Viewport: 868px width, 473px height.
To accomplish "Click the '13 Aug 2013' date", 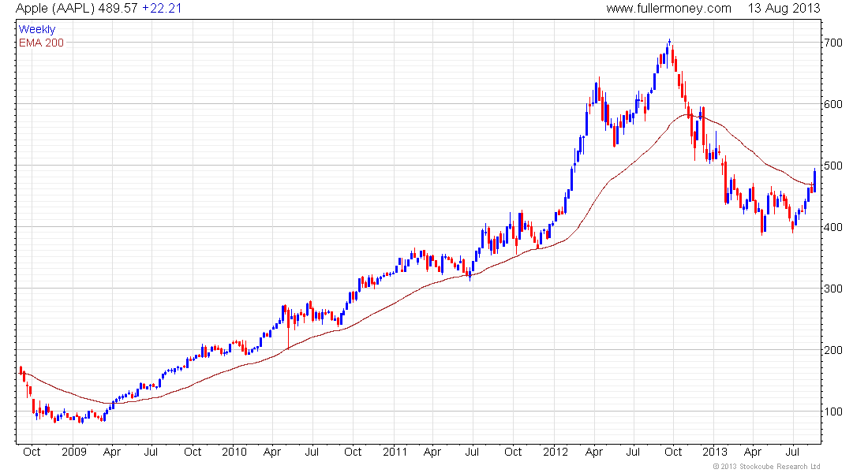I will point(784,9).
